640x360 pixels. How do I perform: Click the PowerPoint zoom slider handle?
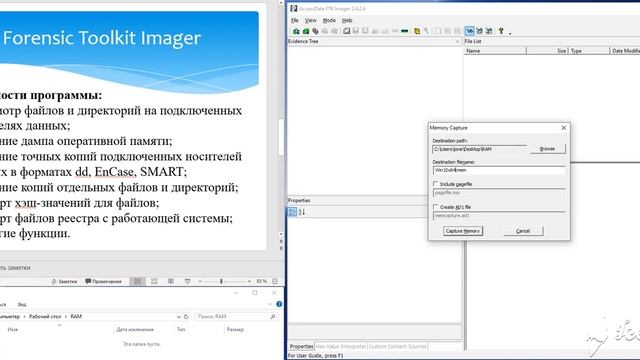click(221, 281)
